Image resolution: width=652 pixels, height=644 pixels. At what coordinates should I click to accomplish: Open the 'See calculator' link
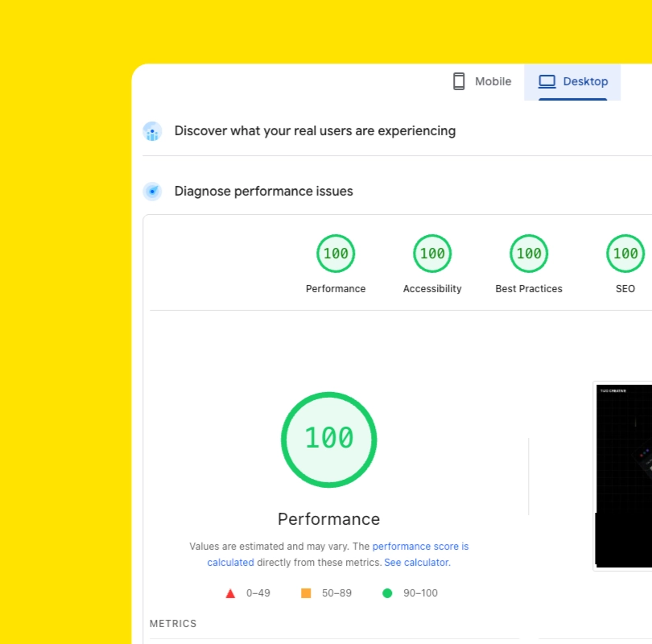(x=417, y=563)
